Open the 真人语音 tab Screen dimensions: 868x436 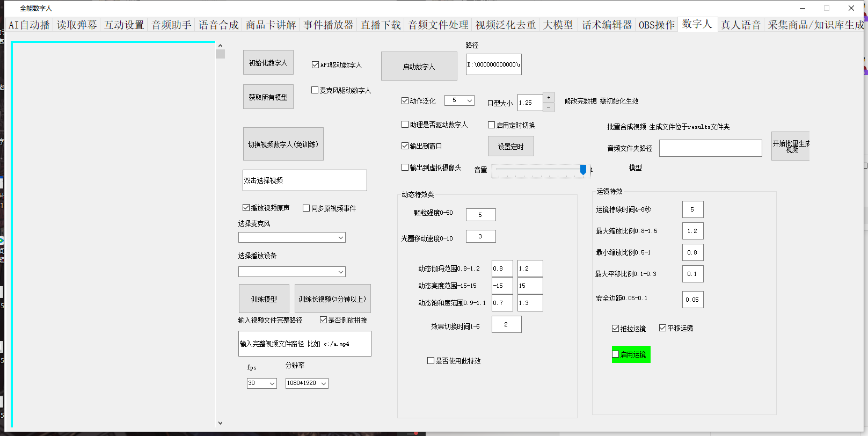[741, 25]
